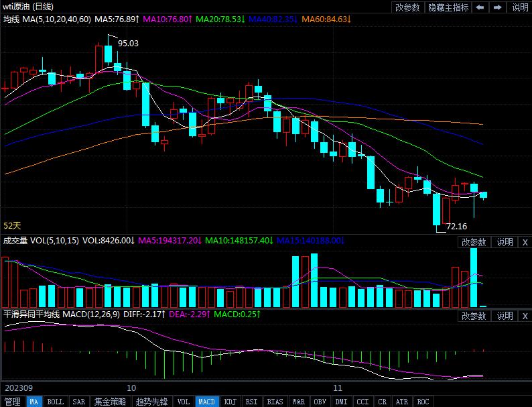532x407 pixels.
Task: Select the W&R indicator tab
Action: (298, 402)
